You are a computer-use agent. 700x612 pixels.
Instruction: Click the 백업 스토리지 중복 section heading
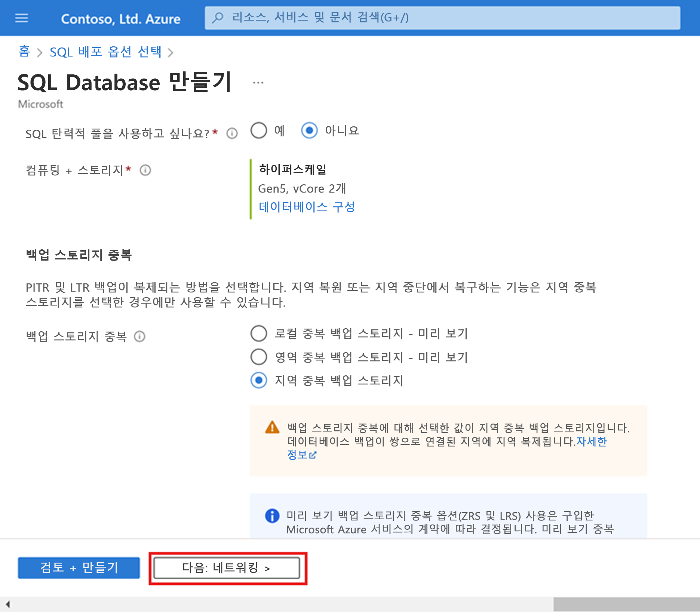click(x=79, y=255)
